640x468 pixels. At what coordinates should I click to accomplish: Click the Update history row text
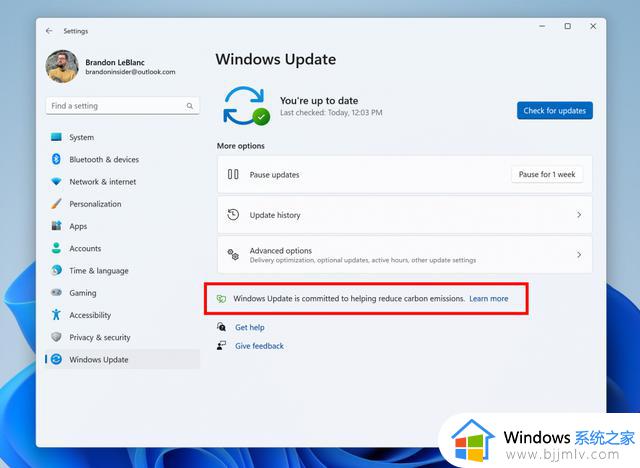[275, 215]
